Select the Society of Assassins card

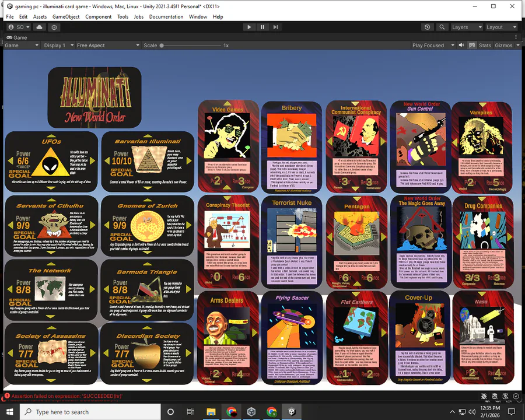[x=51, y=353]
